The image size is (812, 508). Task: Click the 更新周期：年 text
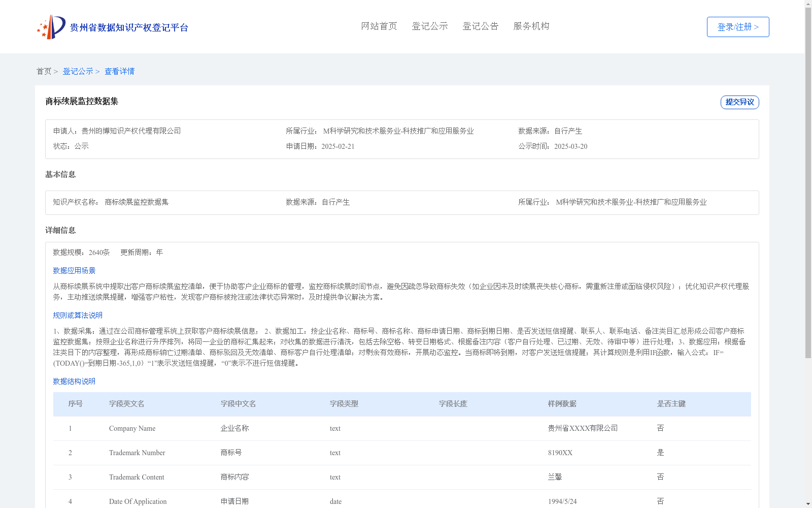(142, 252)
